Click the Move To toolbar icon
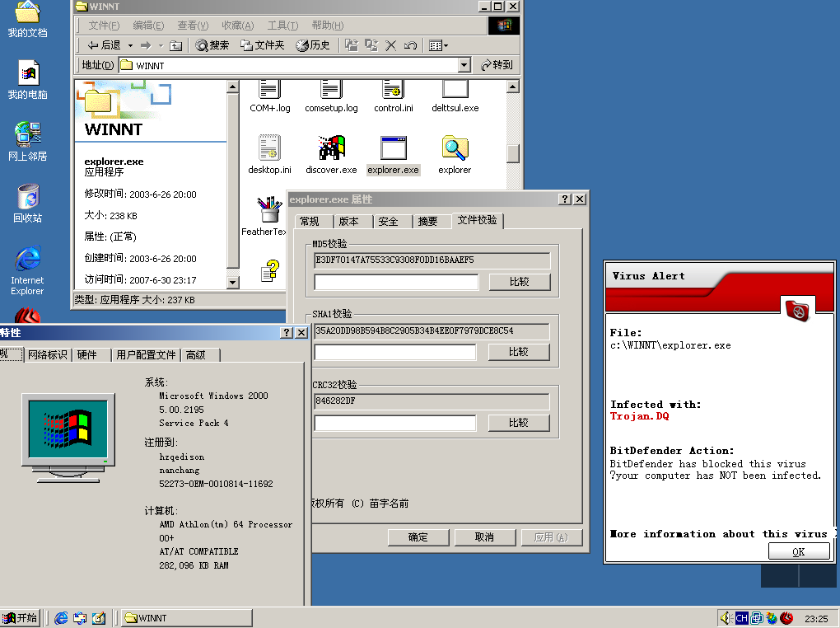Screen dimensions: 840x628 pos(352,45)
